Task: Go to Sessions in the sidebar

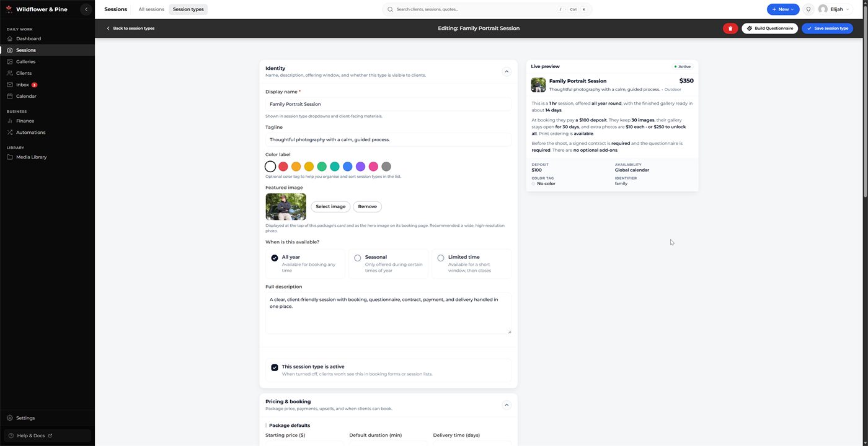Action: point(47,50)
